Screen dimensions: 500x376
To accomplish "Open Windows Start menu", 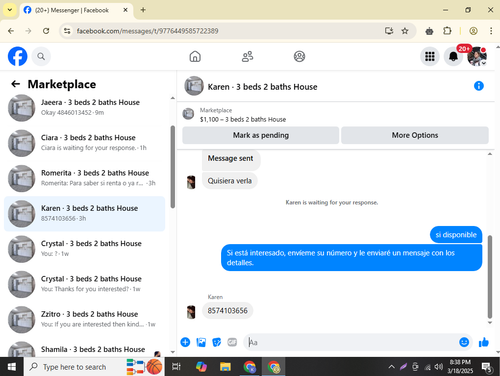I will point(12,367).
